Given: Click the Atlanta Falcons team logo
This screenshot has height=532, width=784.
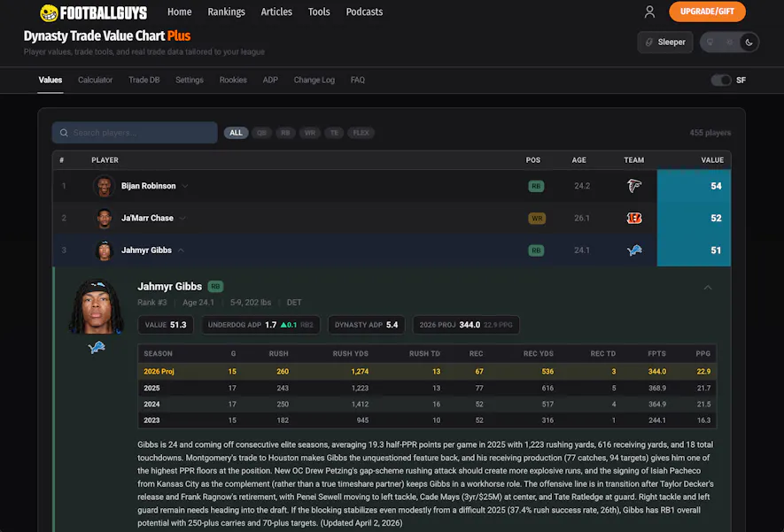Looking at the screenshot, I should pos(633,186).
